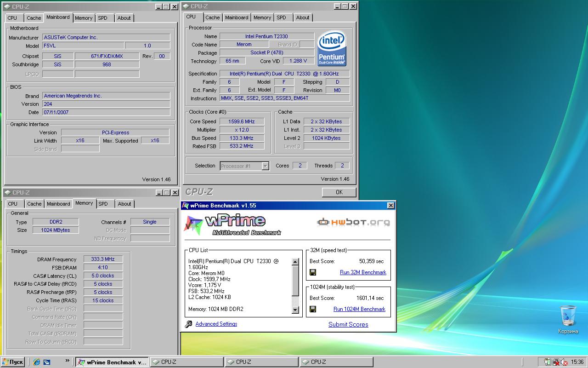Viewport: 588px width, 368px height.
Task: Click the safely remove hardware tray icon
Action: point(547,362)
